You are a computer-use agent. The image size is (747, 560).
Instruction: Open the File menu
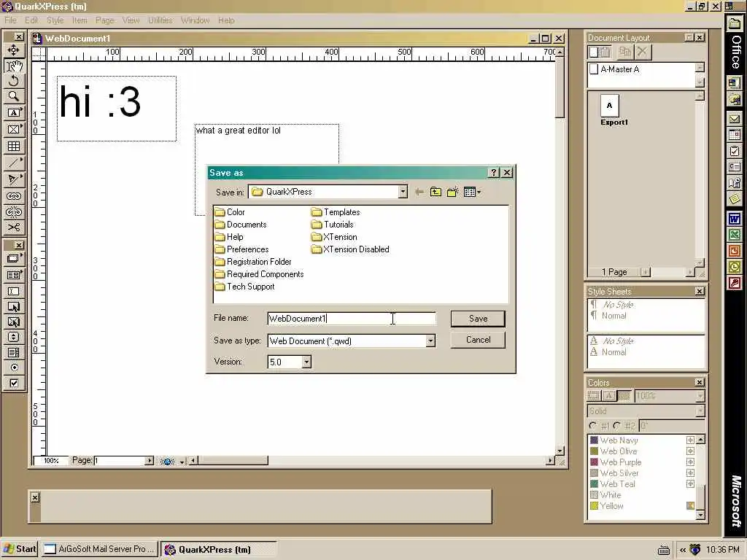[10, 20]
